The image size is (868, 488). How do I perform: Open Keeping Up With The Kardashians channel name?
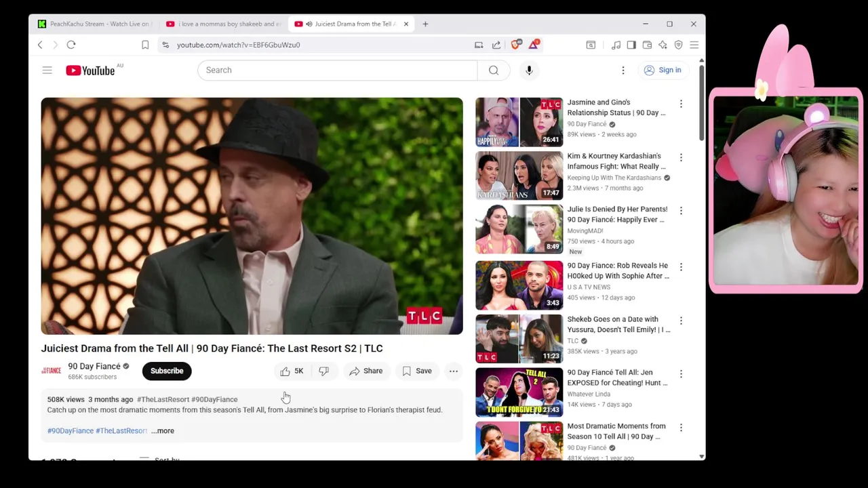(614, 178)
